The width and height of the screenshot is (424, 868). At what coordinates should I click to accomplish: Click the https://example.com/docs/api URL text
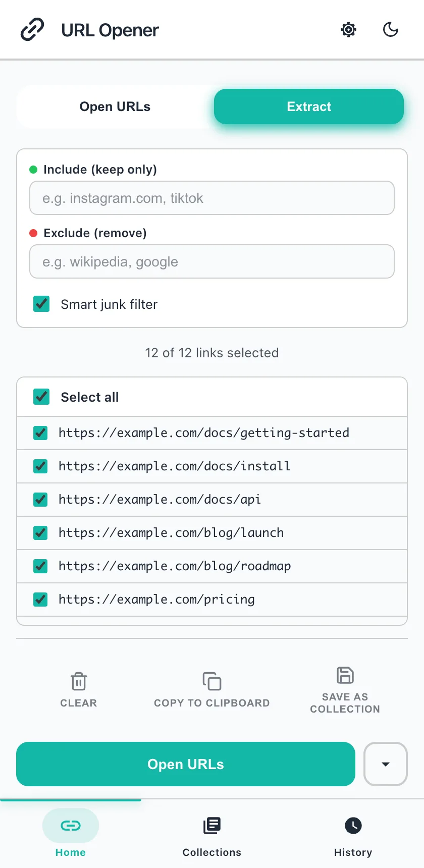pos(160,500)
